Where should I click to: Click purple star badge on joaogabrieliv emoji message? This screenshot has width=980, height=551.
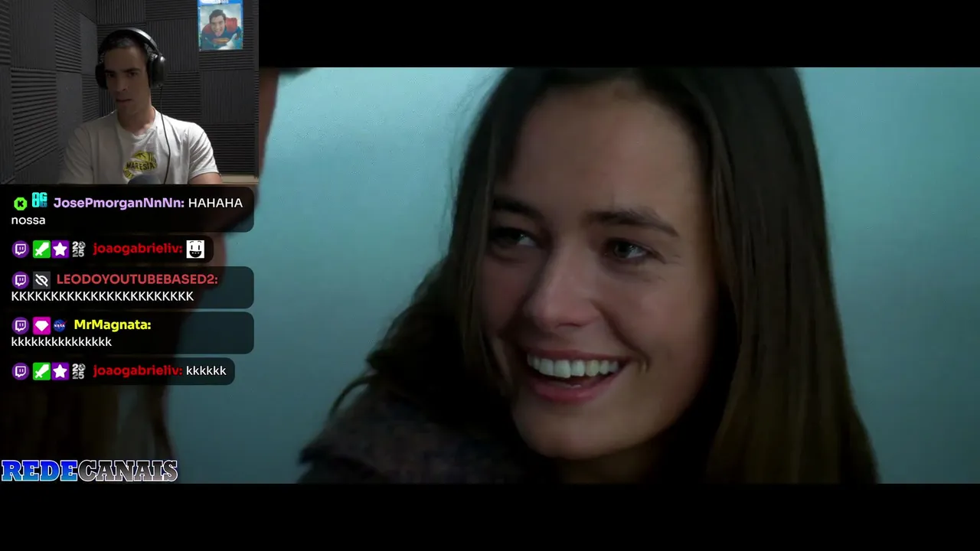click(60, 249)
